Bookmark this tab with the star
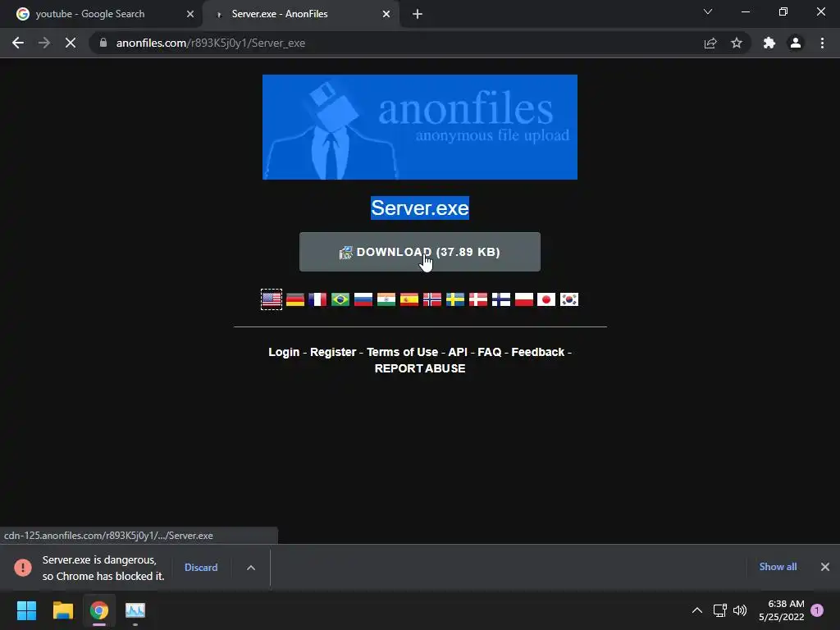Screen dimensions: 840x630 (x=737, y=43)
